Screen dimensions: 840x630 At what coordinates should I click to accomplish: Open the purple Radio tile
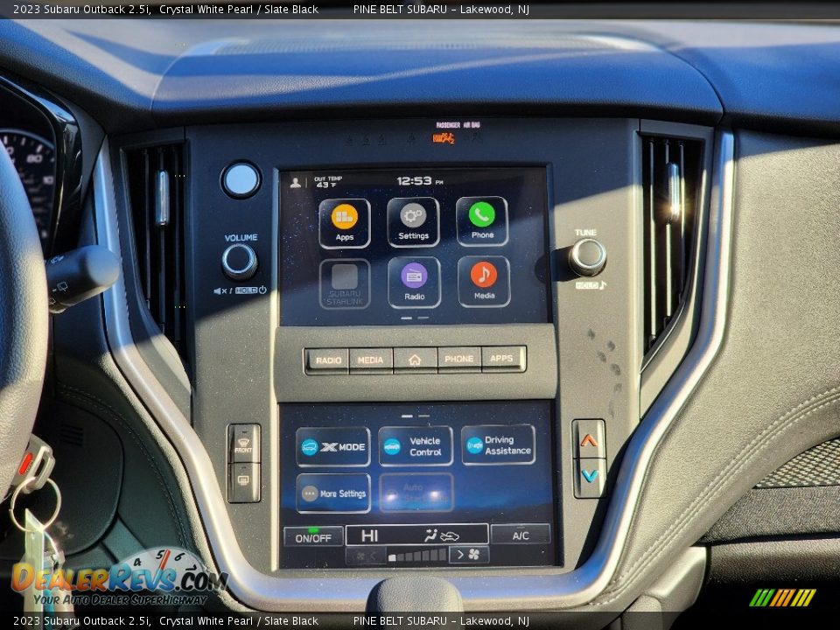point(414,283)
